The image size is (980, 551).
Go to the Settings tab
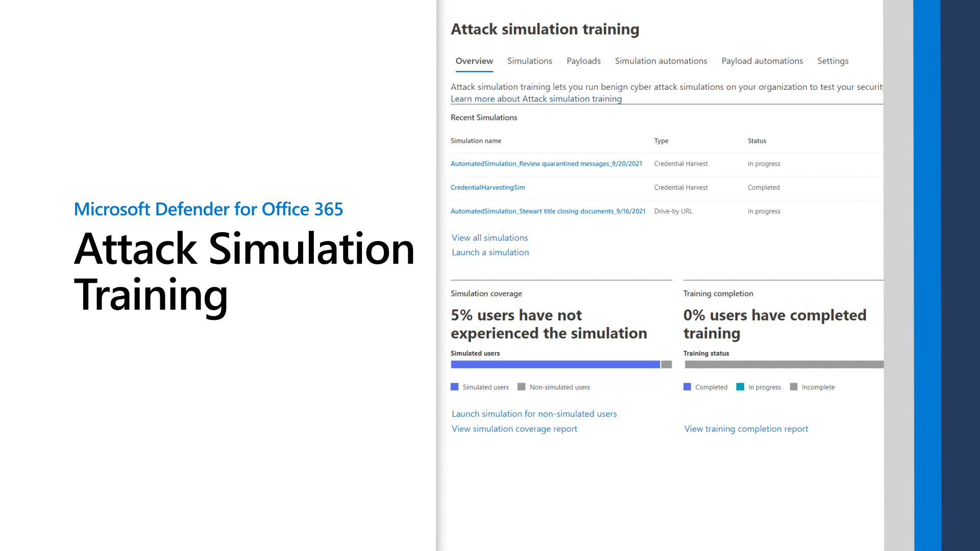click(832, 61)
